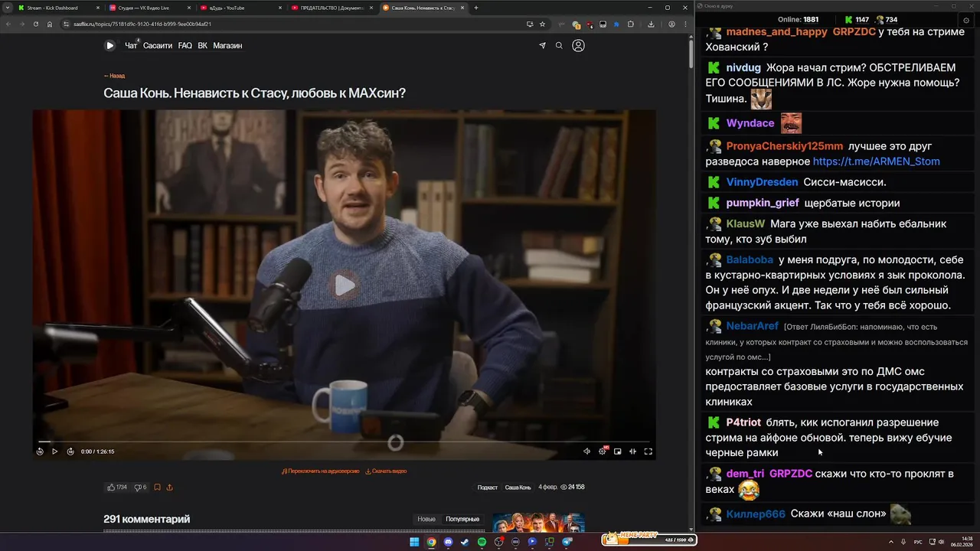Click the Telegram paper-plane icon
The width and height of the screenshot is (980, 551).
point(543,46)
